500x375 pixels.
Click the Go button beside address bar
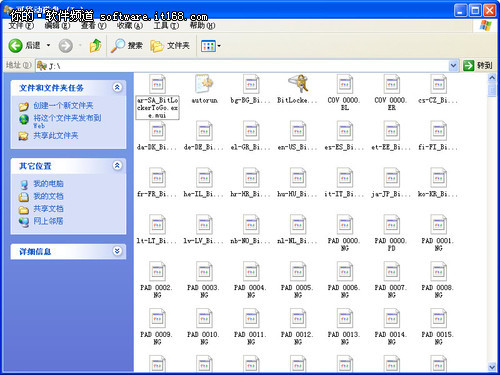click(x=478, y=65)
